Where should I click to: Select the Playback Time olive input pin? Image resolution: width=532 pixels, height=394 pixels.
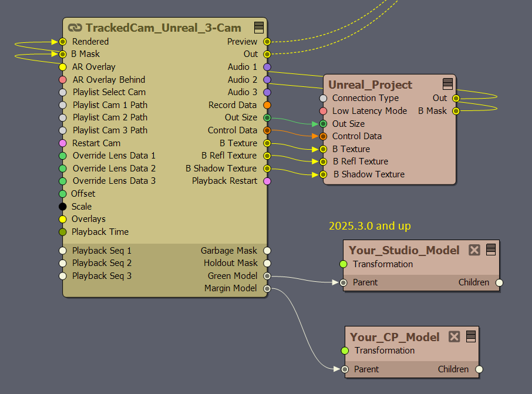coord(63,232)
